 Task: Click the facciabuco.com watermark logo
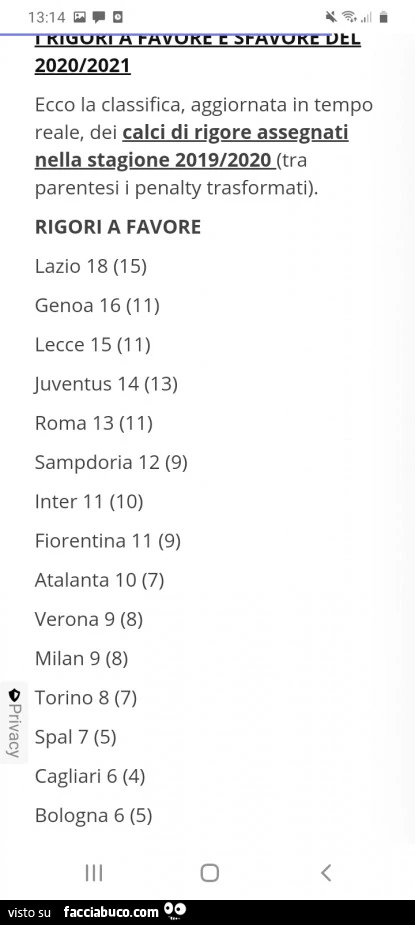click(111, 912)
